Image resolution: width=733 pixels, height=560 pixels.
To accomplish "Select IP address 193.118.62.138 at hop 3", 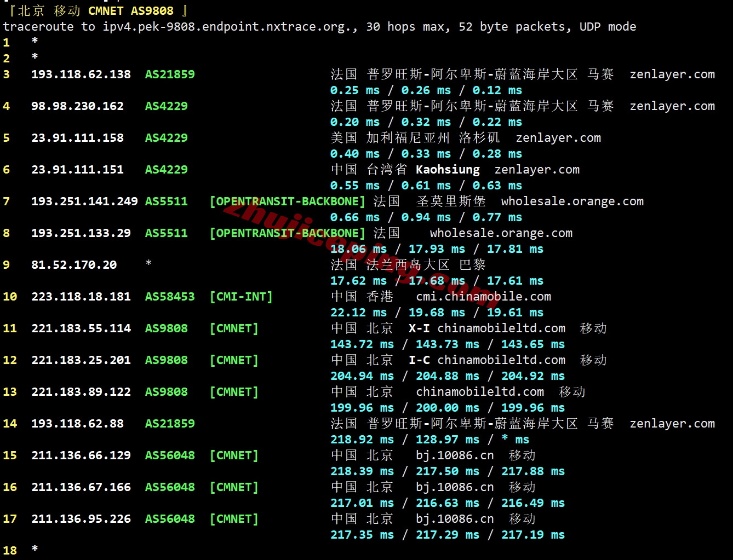I will [x=81, y=74].
